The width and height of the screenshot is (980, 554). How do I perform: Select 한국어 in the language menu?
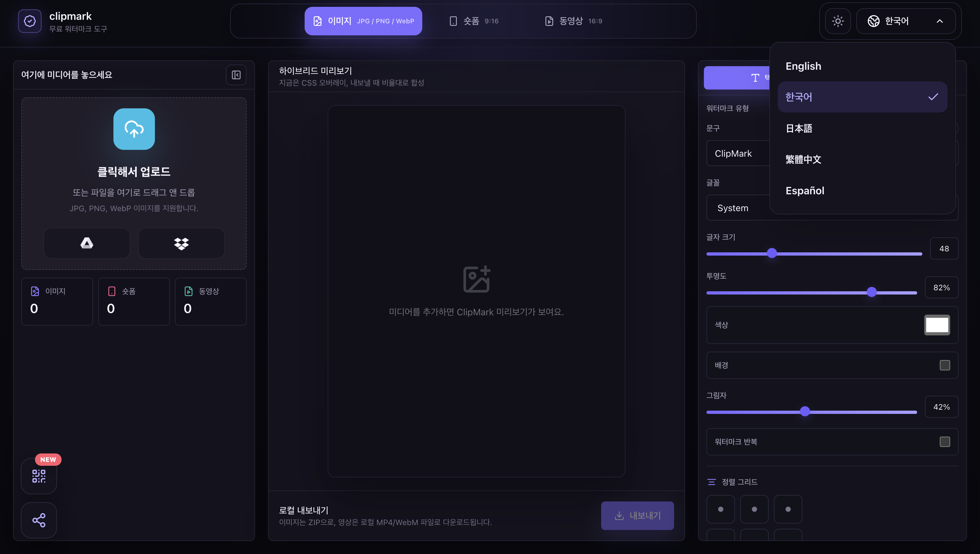tap(862, 97)
